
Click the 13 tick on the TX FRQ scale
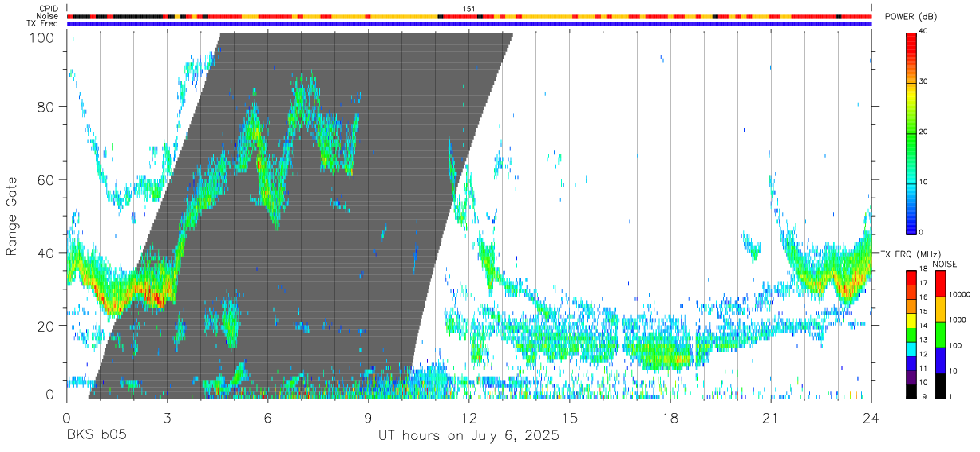[x=923, y=340]
